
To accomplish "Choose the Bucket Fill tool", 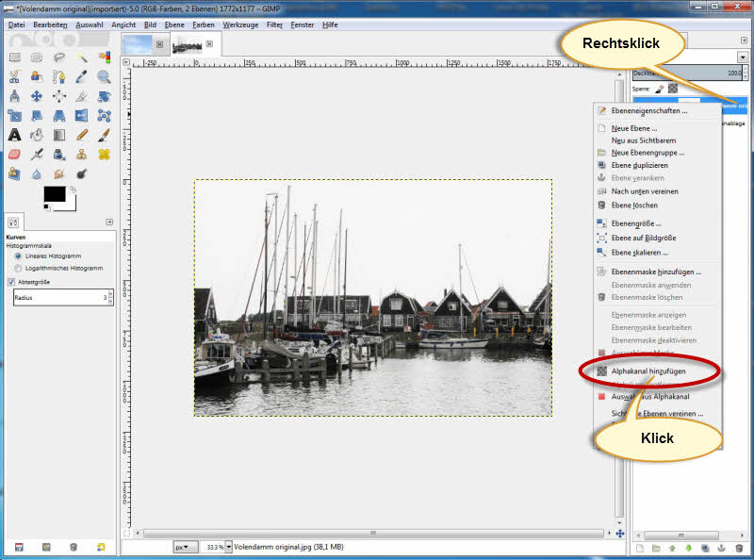I will (37, 135).
